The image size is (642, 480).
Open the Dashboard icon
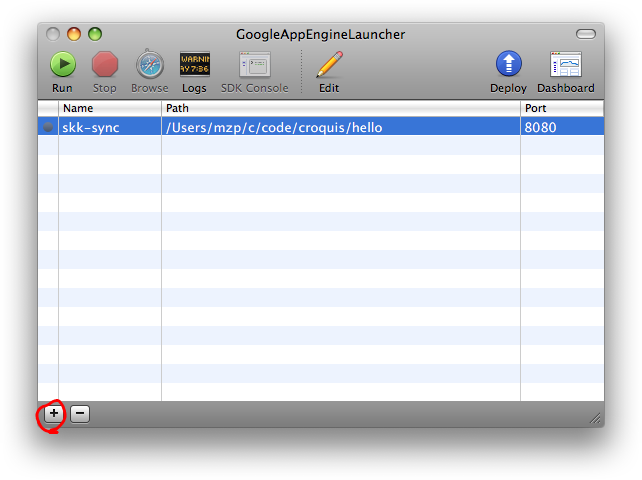(566, 64)
